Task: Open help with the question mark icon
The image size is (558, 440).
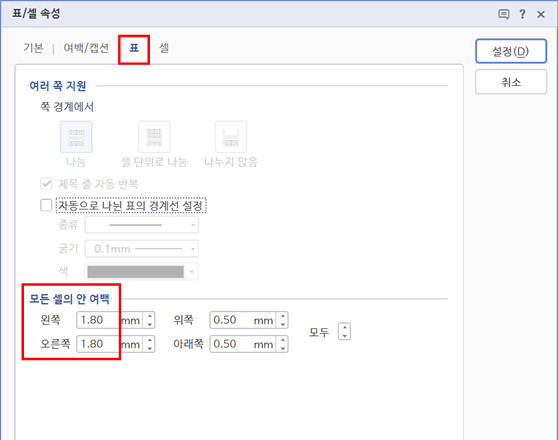Action: (522, 14)
